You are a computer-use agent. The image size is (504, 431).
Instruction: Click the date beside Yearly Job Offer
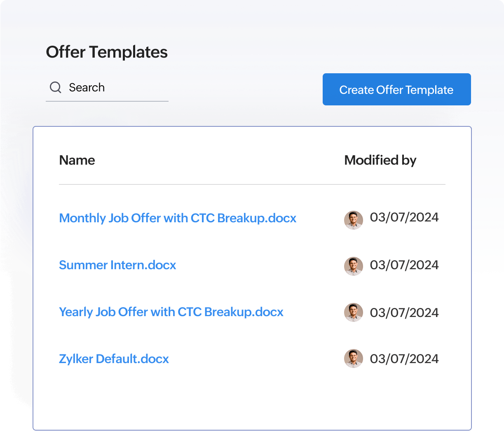[x=404, y=312]
